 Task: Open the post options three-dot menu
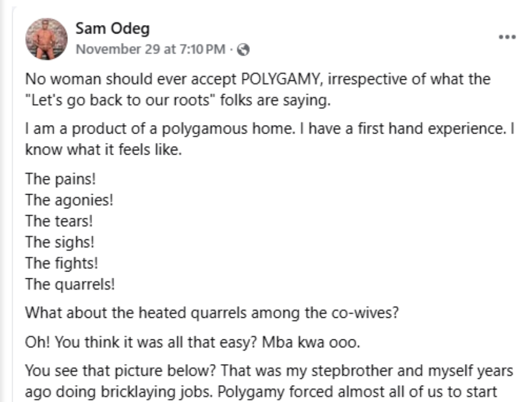pos(507,36)
